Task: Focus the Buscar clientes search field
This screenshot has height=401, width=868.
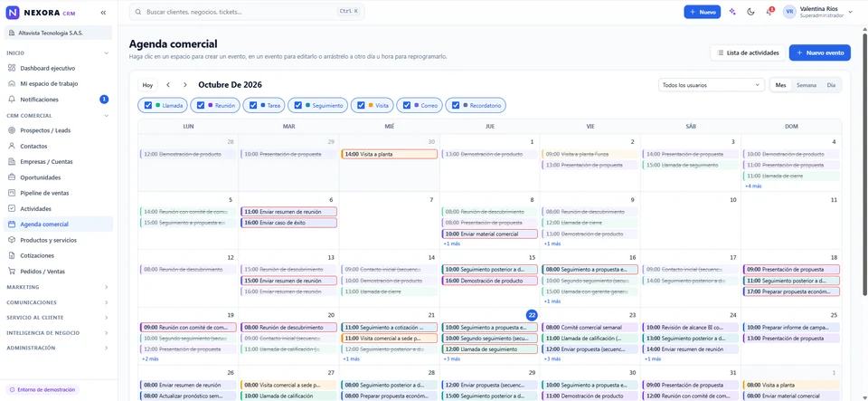Action: coord(247,12)
